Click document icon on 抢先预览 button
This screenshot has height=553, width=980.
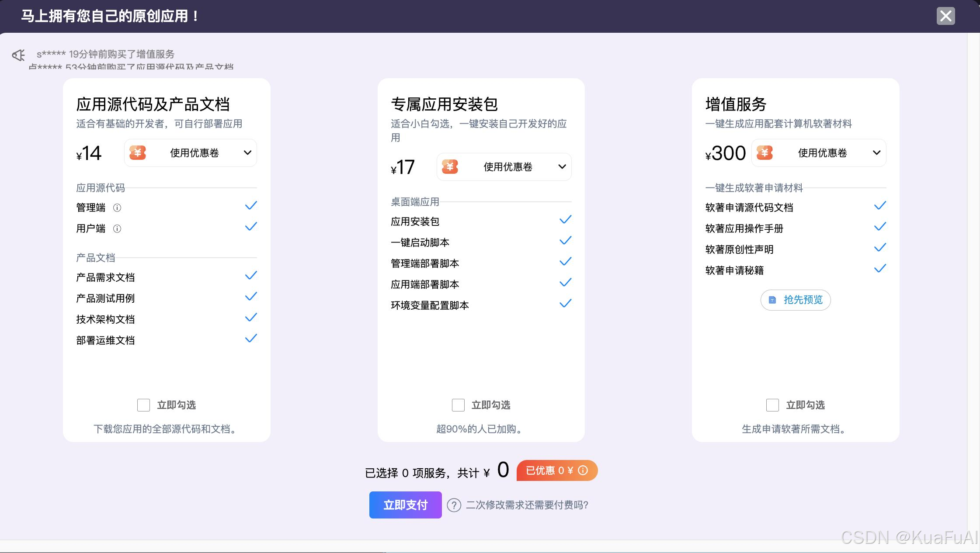pyautogui.click(x=772, y=300)
